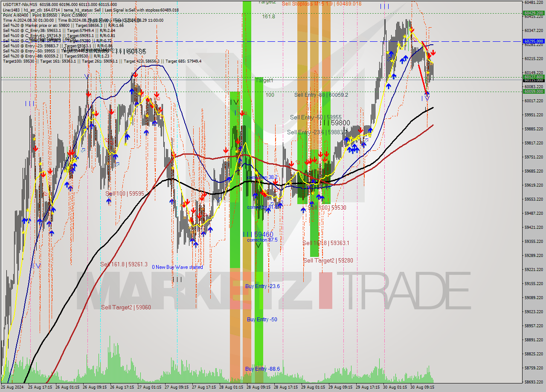The height and width of the screenshot is (392, 546).
Task: Click the green 'Target1' label
Action: click(264, 80)
